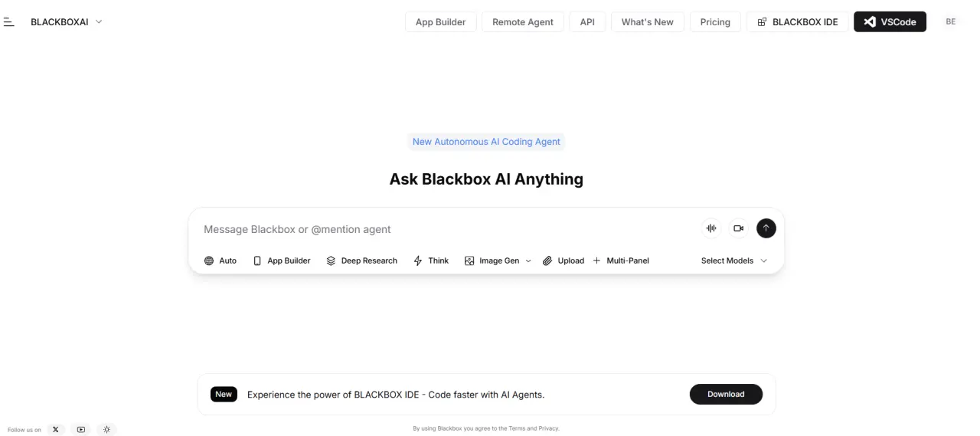The image size is (980, 436).
Task: Open the Pricing menu item
Action: tap(715, 22)
